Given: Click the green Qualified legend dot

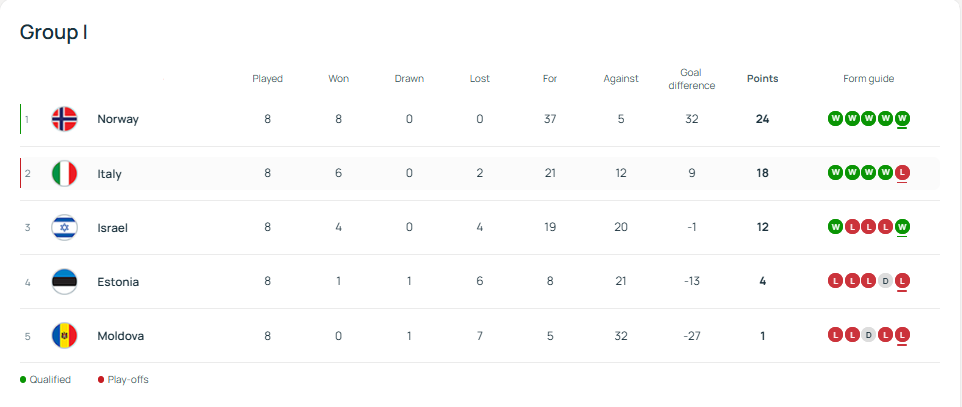Looking at the screenshot, I should coord(23,380).
